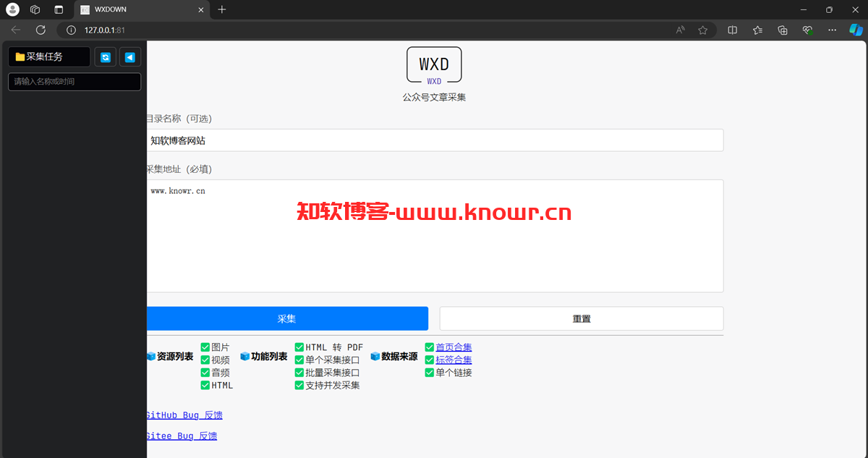The height and width of the screenshot is (458, 868).
Task: Close the WXDOWN tab
Action: pos(200,9)
